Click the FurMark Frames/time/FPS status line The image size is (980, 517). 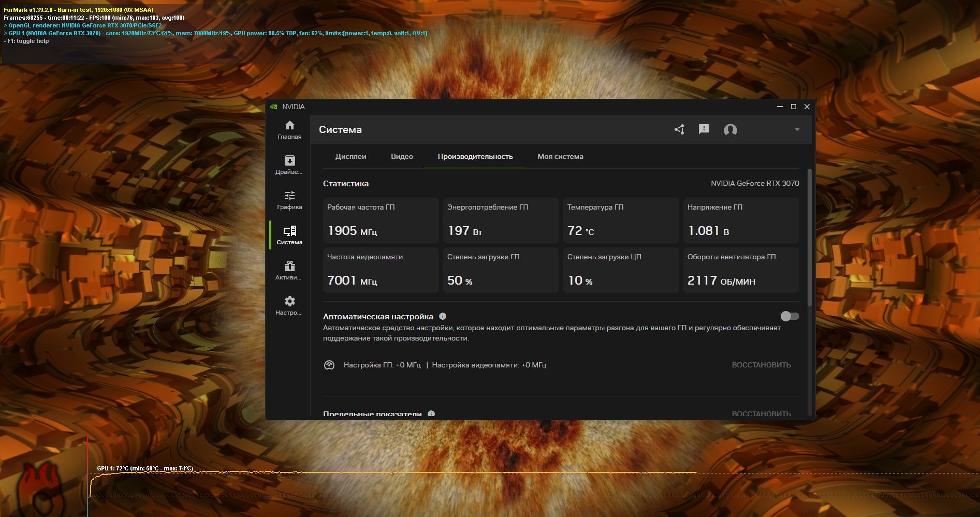tap(94, 18)
